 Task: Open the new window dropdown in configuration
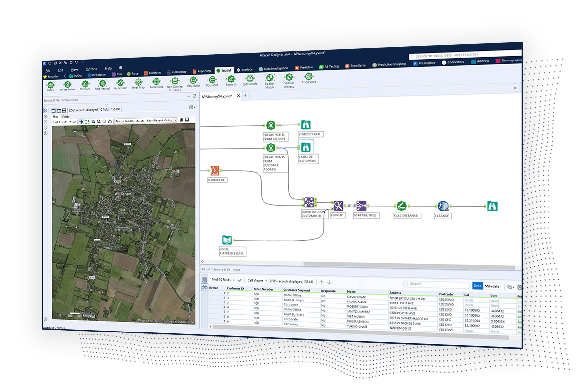(192, 107)
